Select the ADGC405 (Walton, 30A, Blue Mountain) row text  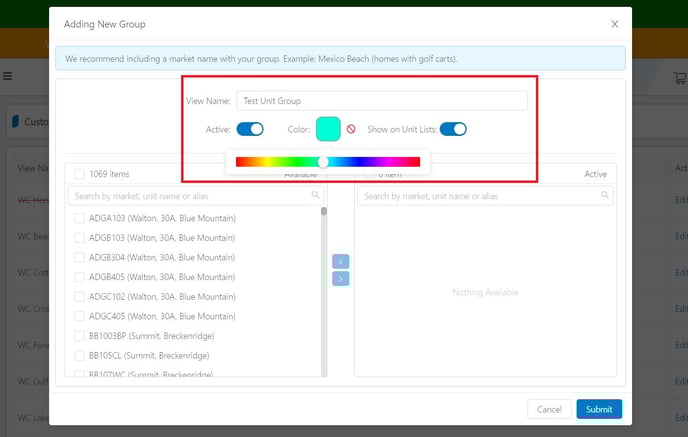pyautogui.click(x=162, y=316)
